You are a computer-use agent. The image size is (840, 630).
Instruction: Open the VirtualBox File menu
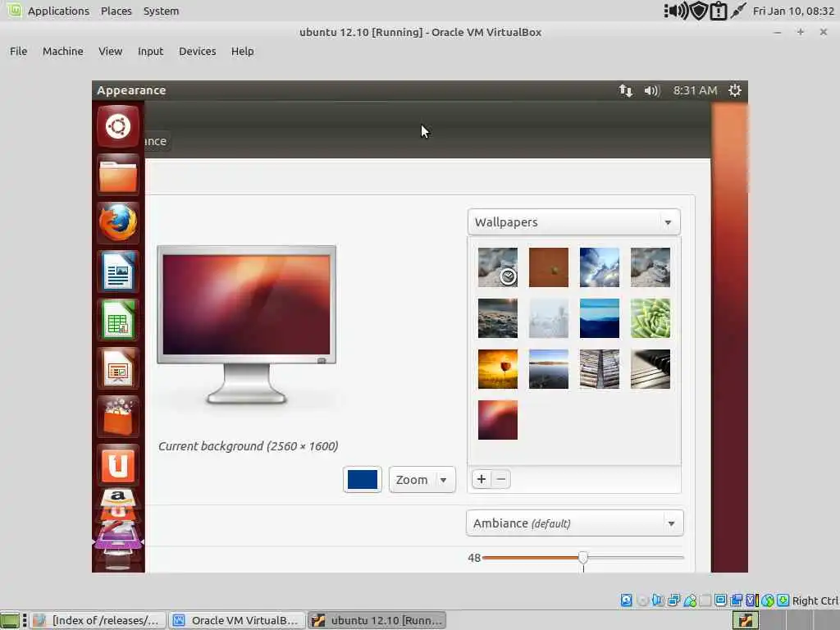(18, 51)
